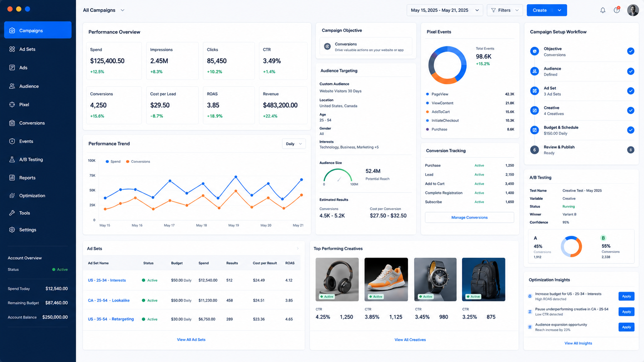The width and height of the screenshot is (644, 362).
Task: Click the audience expansion insight icon
Action: click(x=530, y=327)
